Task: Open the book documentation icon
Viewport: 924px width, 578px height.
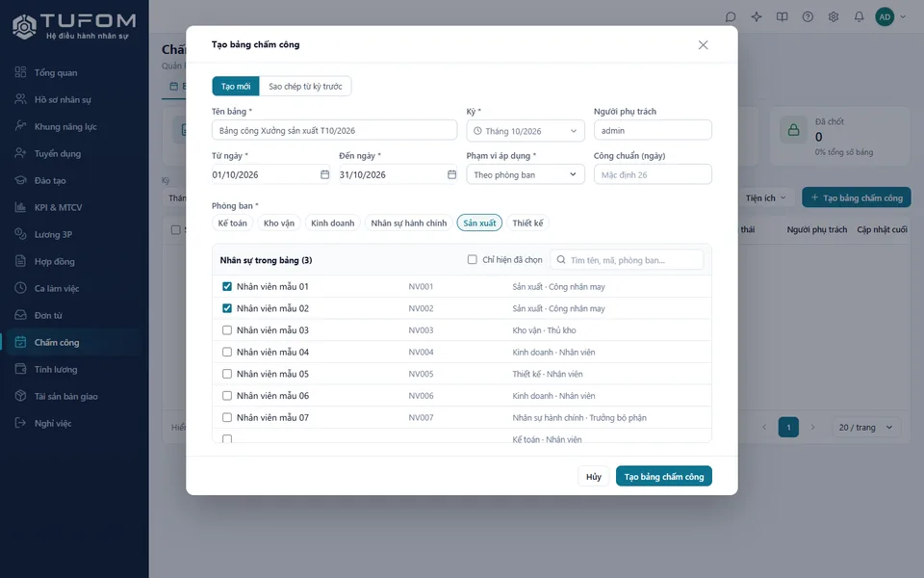Action: point(782,17)
